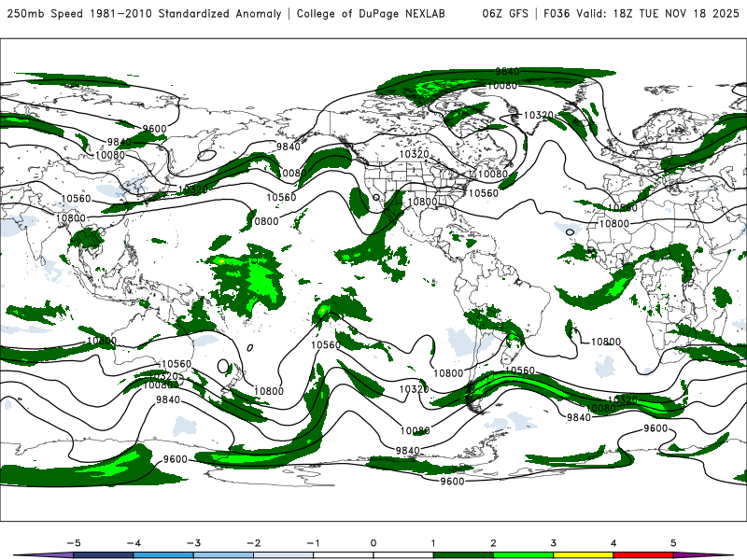Click the colorbar label '3'
The image size is (747, 560).
point(553,543)
